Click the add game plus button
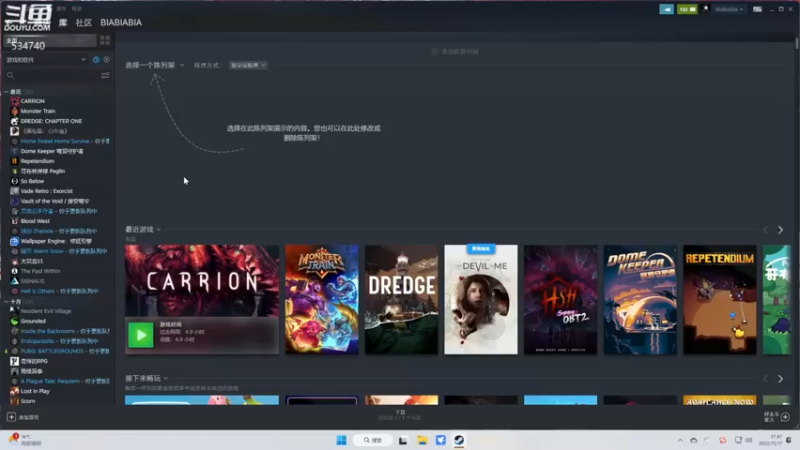The image size is (800, 450). tap(11, 417)
